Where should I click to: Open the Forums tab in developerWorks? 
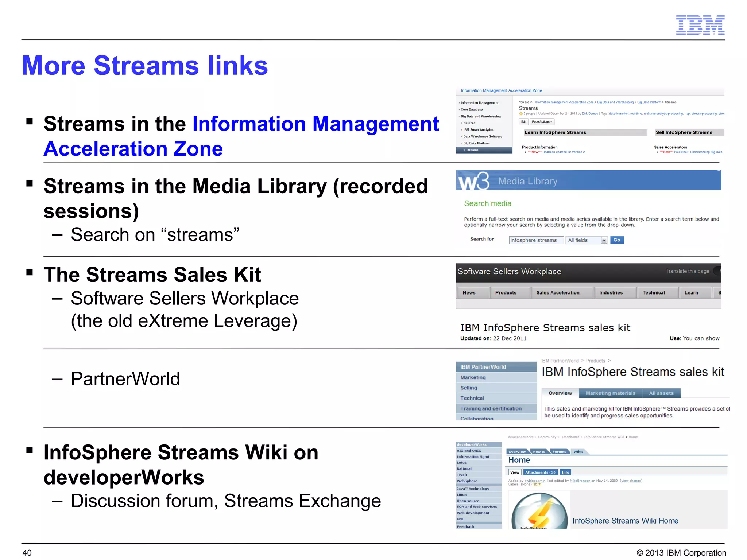coord(559,452)
